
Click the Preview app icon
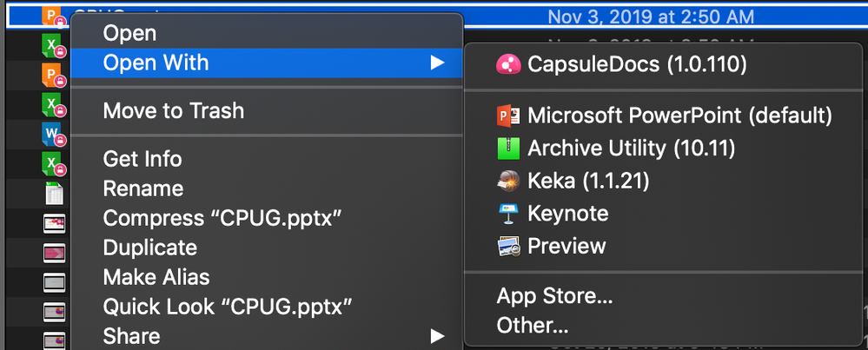point(508,246)
